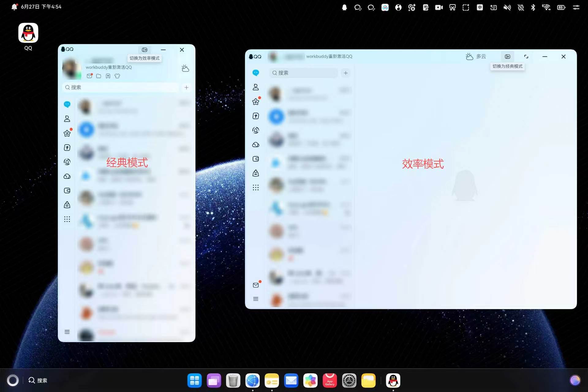Click plus button beside classic window search

click(186, 87)
